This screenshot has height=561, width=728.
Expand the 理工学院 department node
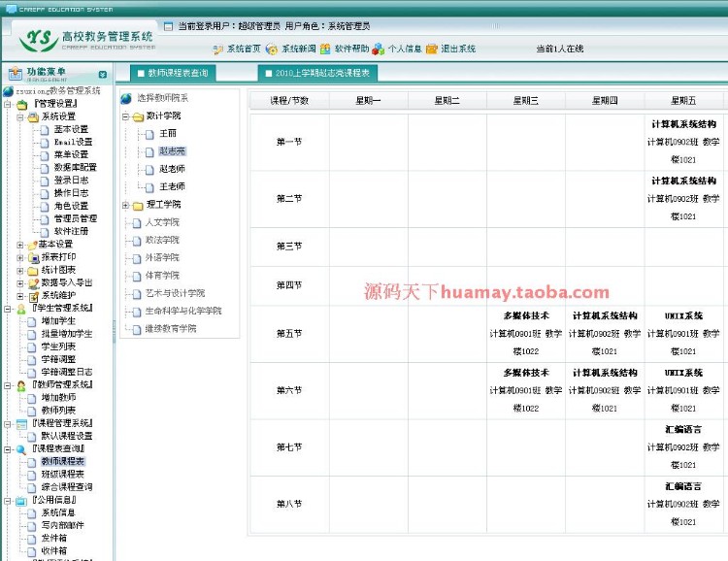pyautogui.click(x=125, y=205)
